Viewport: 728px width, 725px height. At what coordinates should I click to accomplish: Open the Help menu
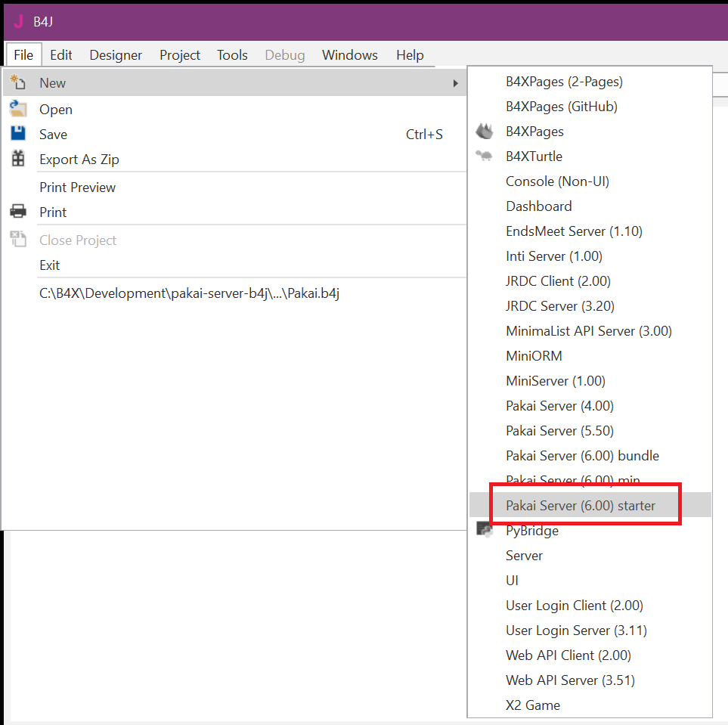coord(410,54)
